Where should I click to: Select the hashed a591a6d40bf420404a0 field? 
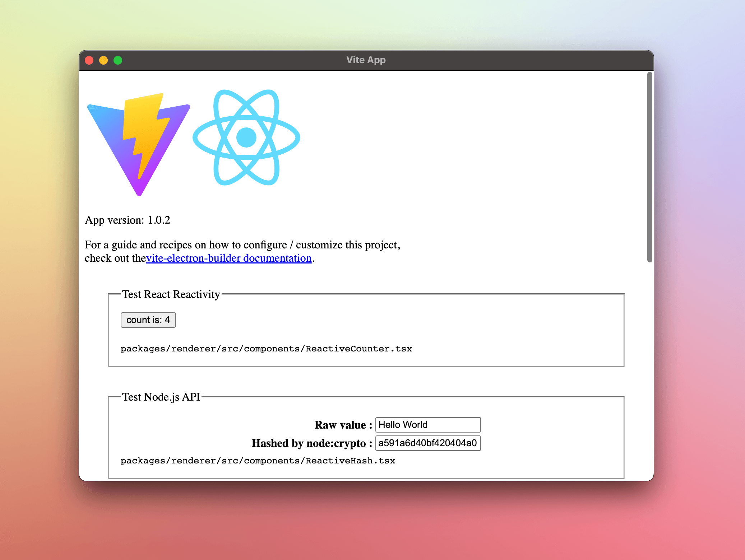pos(428,443)
